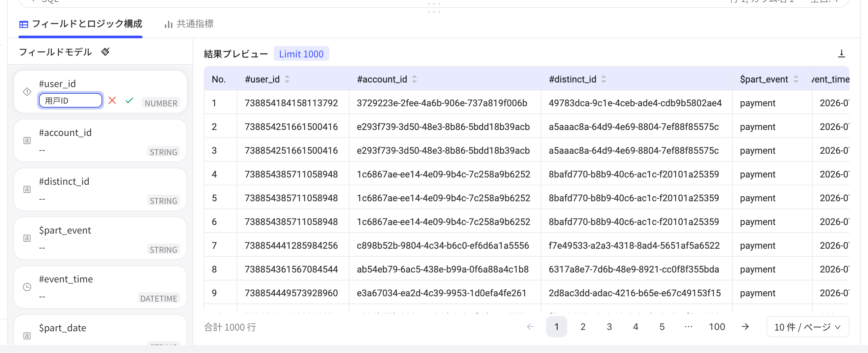The image size is (868, 353).
Task: Click account_id cell c898b52b-9804-4c34-b6c0-ef6d6a1a5556
Action: [x=443, y=245]
